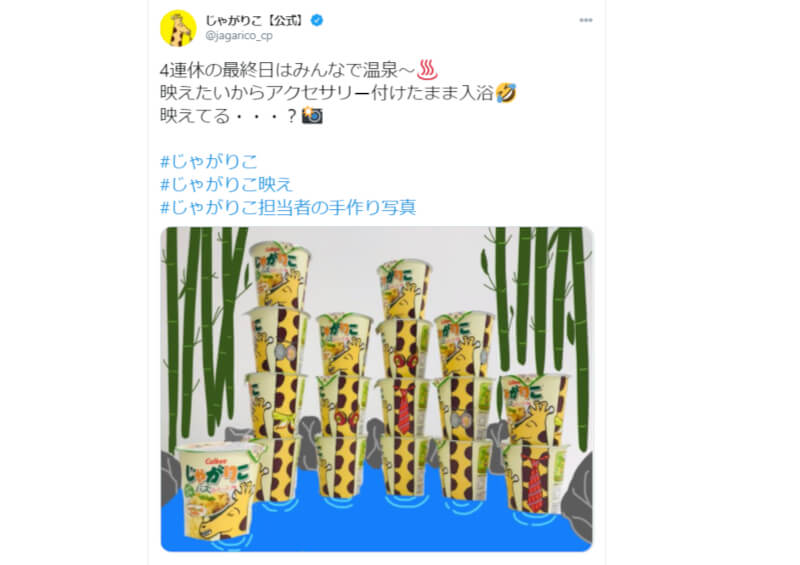Open the @jagarico_cp handle link
Screen dimensions: 800x565
pos(239,36)
